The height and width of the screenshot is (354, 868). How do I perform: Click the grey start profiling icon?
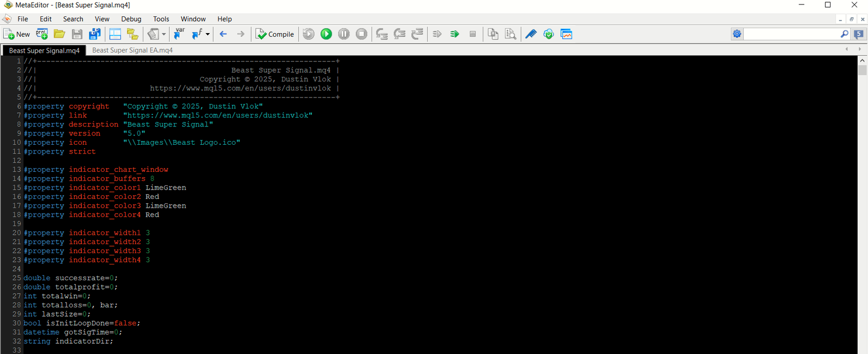pyautogui.click(x=437, y=34)
